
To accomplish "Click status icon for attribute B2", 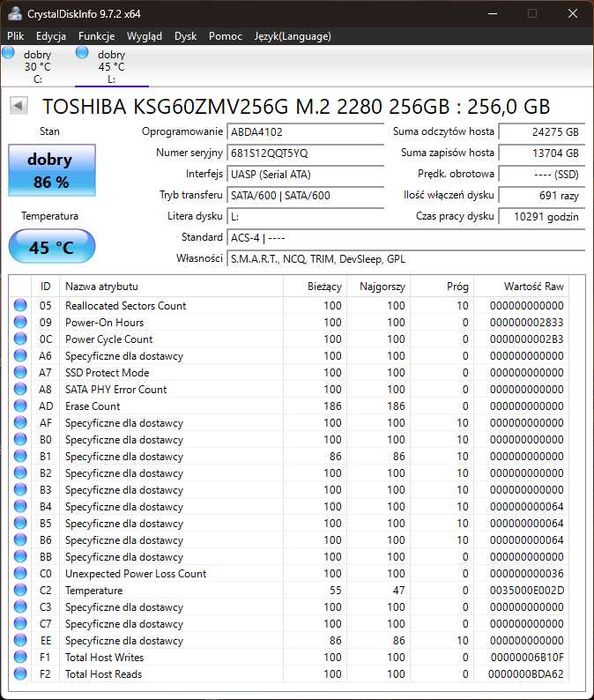I will 20,473.
